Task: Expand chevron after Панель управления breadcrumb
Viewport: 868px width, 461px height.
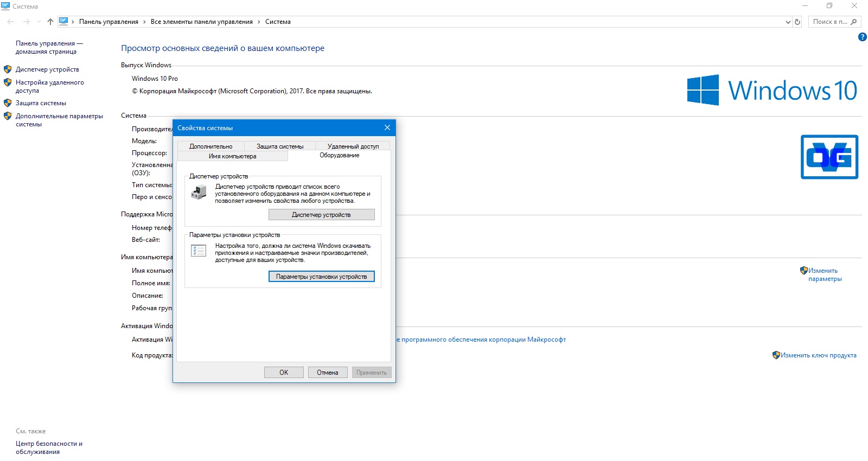Action: 144,22
